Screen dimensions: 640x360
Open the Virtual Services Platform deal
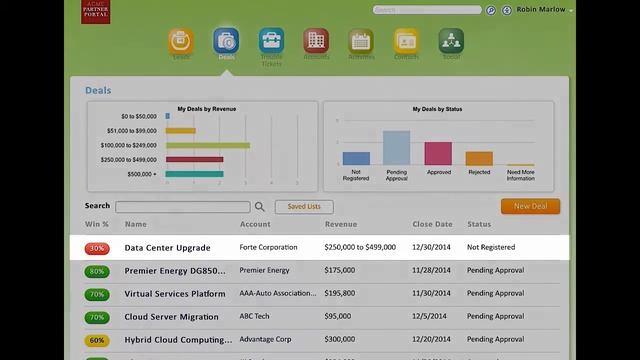click(175, 294)
